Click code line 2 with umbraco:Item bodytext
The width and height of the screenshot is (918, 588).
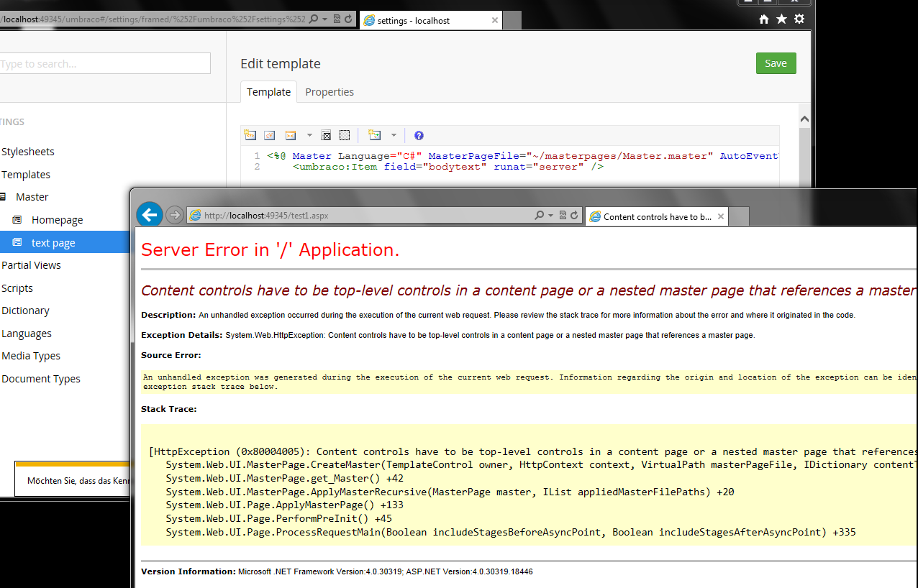click(448, 167)
